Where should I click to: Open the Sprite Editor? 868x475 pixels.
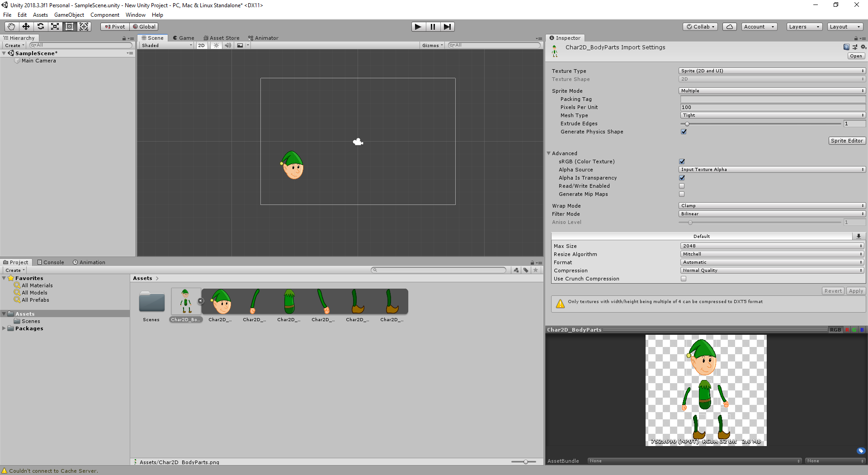click(x=847, y=140)
